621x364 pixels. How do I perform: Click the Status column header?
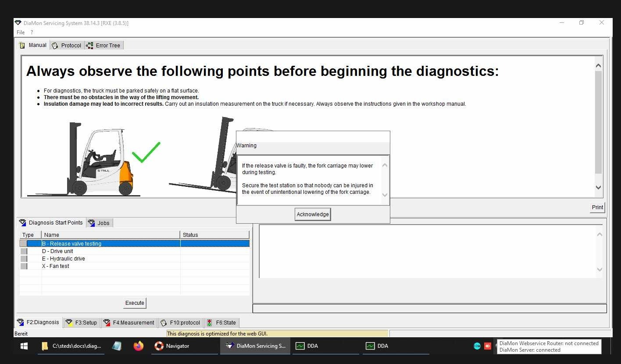pos(215,235)
